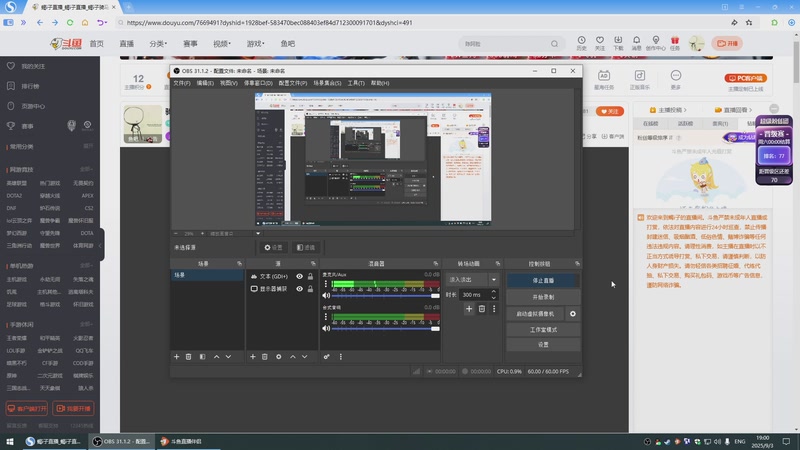
Task: Toggle visibility of 显示器捕获 source
Action: (299, 289)
